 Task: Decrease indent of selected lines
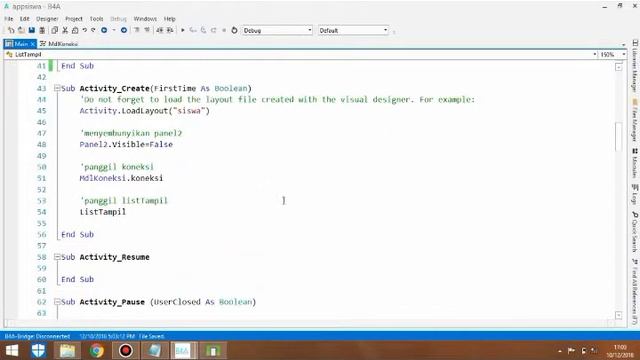160,30
